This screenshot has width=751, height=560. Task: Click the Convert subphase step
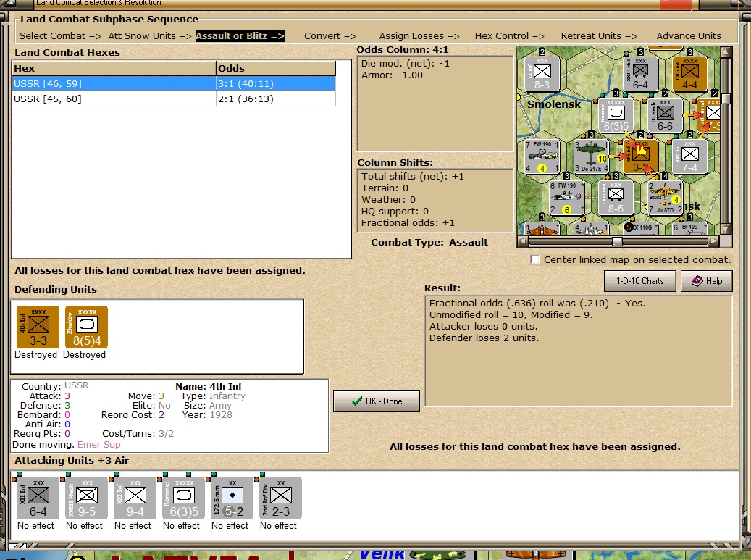point(330,36)
